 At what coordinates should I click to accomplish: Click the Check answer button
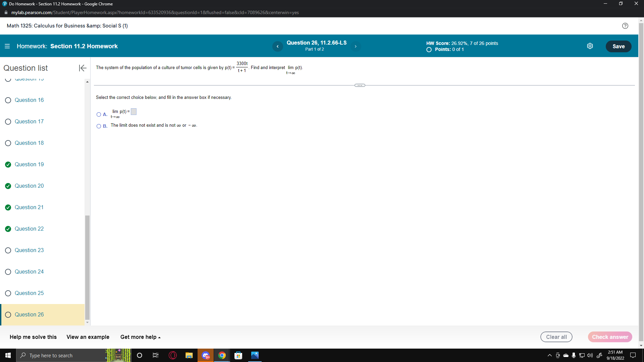point(610,337)
